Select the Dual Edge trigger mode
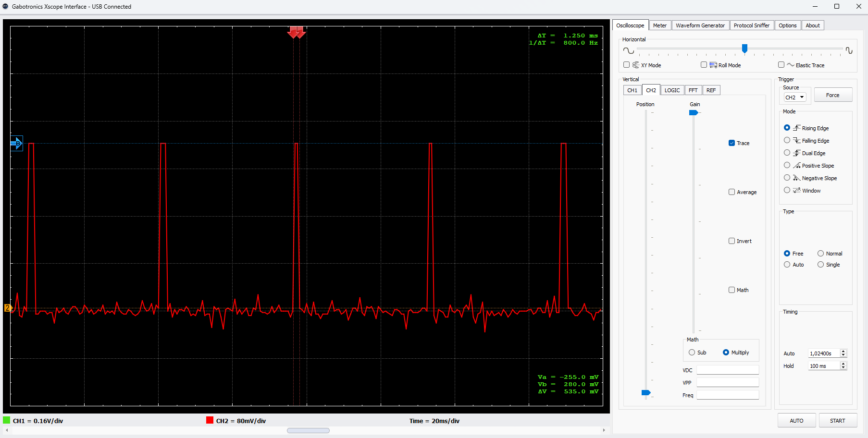 pyautogui.click(x=787, y=153)
